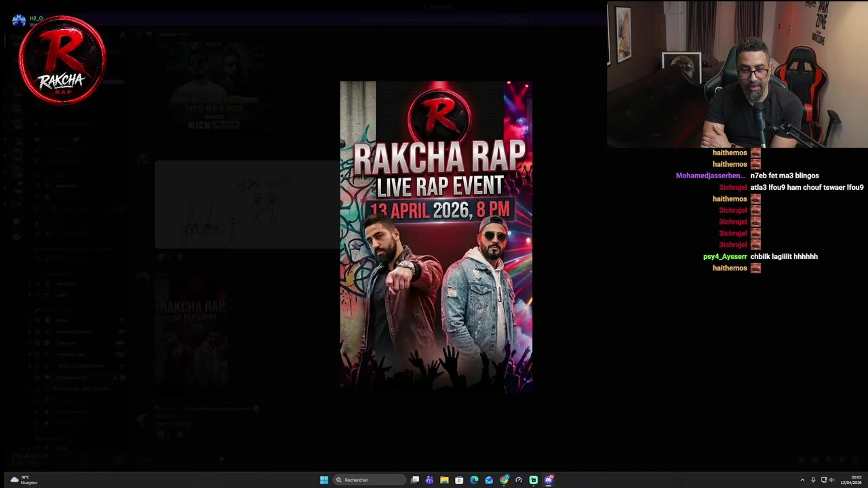Open network settings from the tray icon
The width and height of the screenshot is (868, 488).
824,480
